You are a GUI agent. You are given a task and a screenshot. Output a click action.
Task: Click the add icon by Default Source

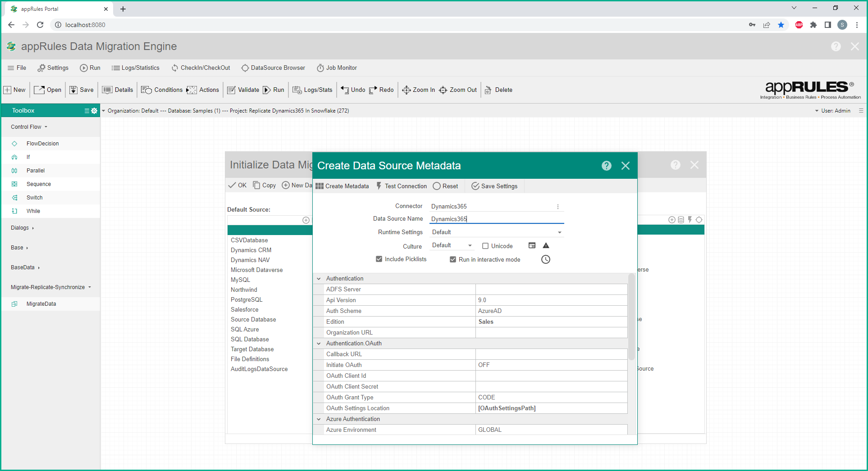click(x=306, y=220)
